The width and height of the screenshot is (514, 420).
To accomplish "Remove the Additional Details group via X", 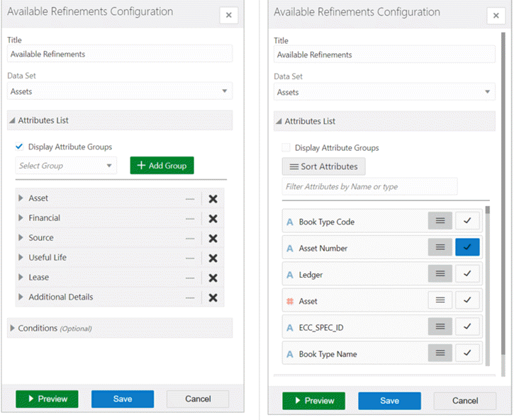I will pyautogui.click(x=213, y=297).
